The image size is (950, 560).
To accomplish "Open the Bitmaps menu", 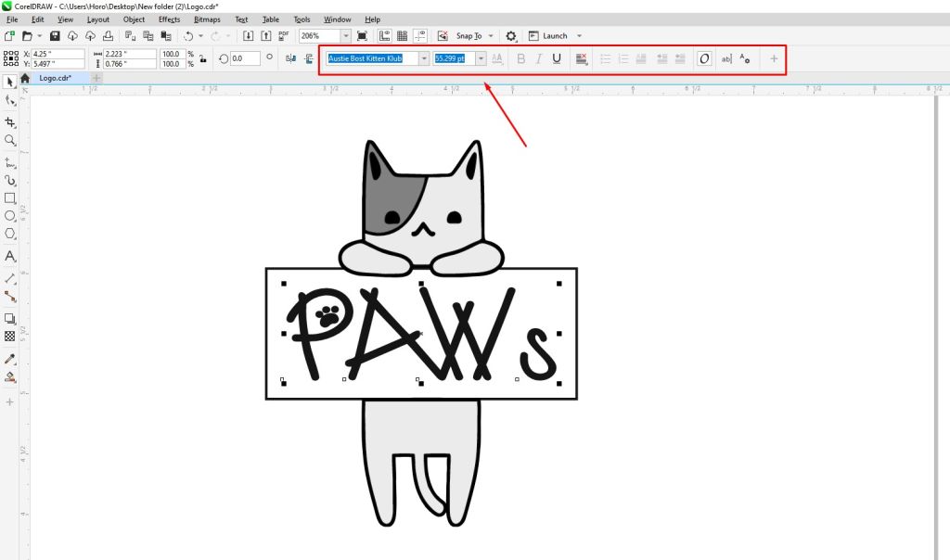I will pyautogui.click(x=206, y=19).
